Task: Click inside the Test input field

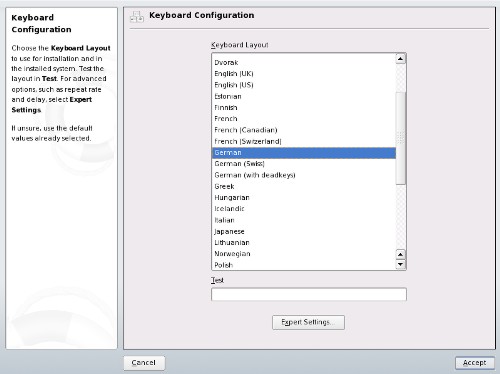Action: (x=309, y=295)
